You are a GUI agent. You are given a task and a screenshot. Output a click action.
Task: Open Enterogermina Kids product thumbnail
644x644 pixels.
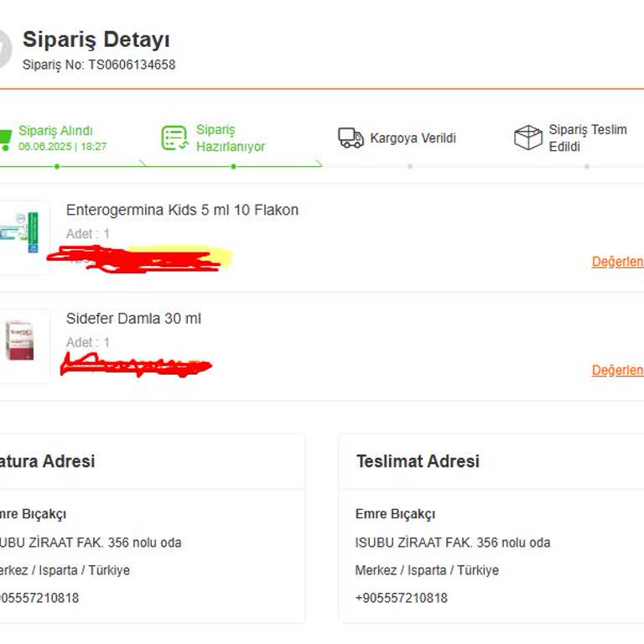(x=22, y=236)
